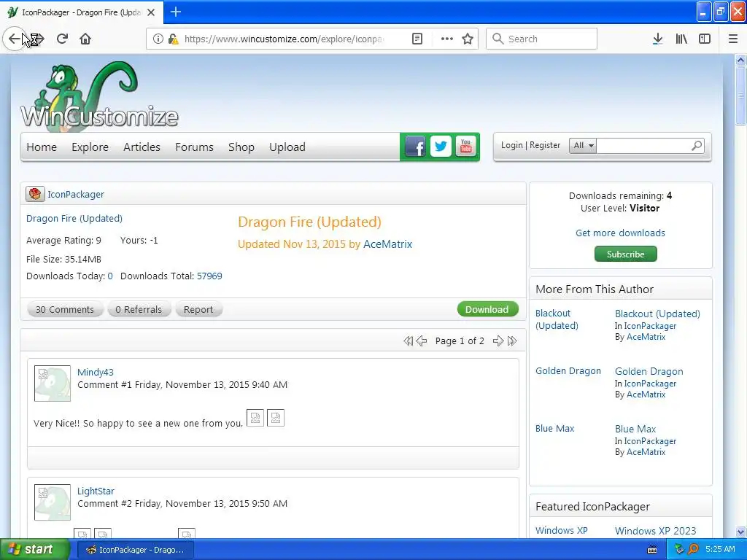This screenshot has width=747, height=560.
Task: Select IconPackager taskbar window button
Action: [x=136, y=550]
